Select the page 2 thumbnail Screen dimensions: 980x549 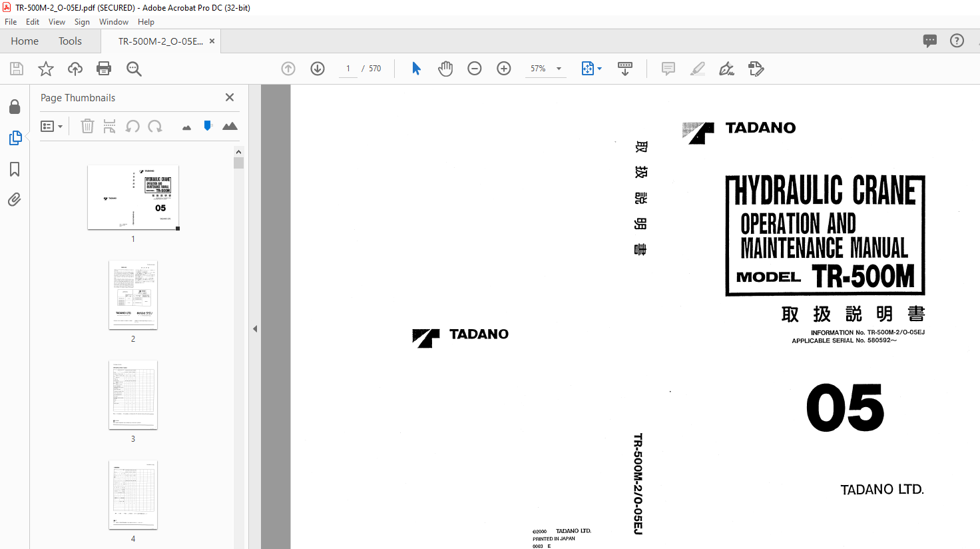tap(133, 294)
